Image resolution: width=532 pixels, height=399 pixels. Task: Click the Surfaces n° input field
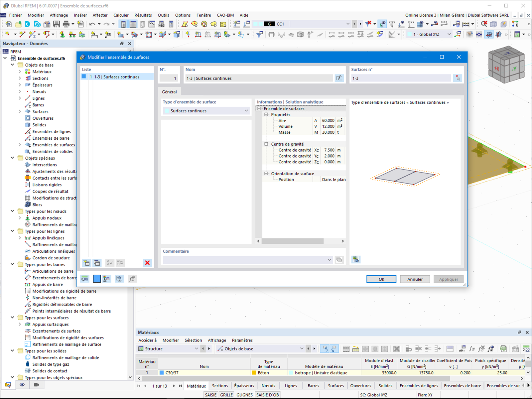tap(401, 78)
